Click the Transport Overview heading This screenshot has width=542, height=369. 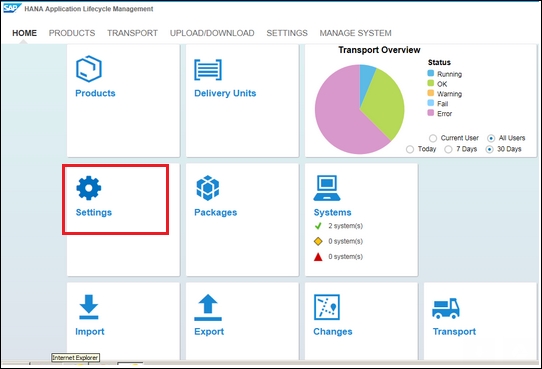tap(379, 50)
